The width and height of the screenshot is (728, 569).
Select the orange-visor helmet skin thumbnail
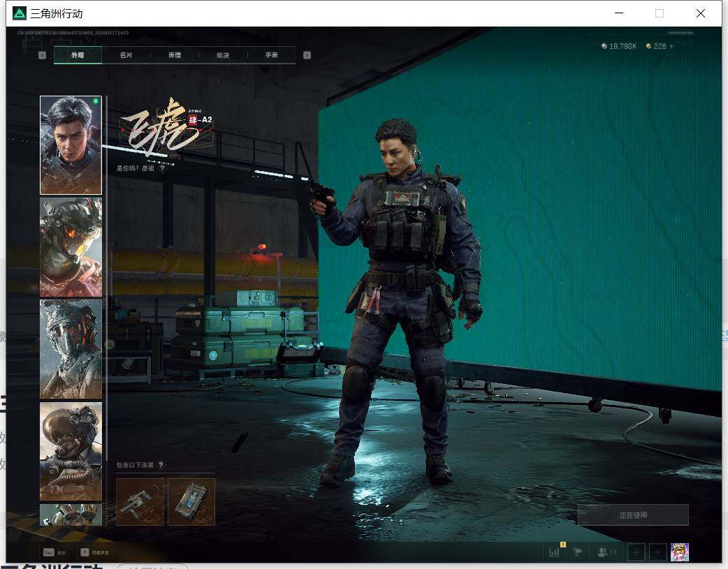click(71, 247)
